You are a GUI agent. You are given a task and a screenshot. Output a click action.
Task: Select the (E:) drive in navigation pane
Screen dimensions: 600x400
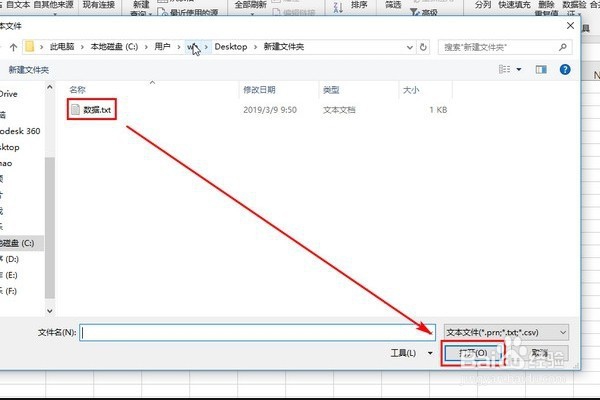pos(11,275)
